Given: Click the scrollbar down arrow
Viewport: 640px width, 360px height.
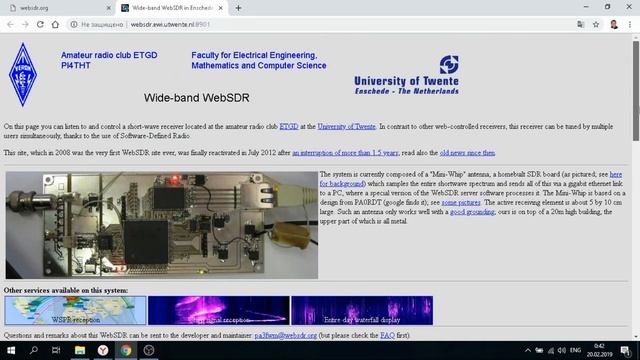Looking at the screenshot, I should 636,337.
